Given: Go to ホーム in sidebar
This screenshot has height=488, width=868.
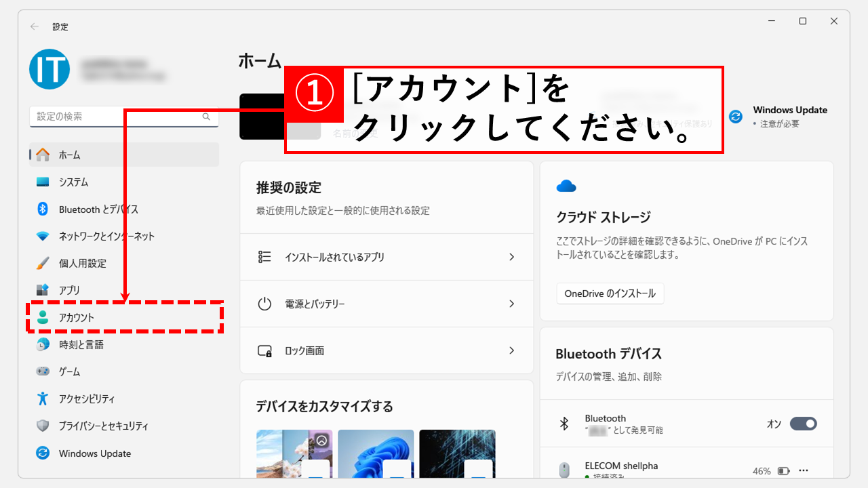Looking at the screenshot, I should coord(124,155).
